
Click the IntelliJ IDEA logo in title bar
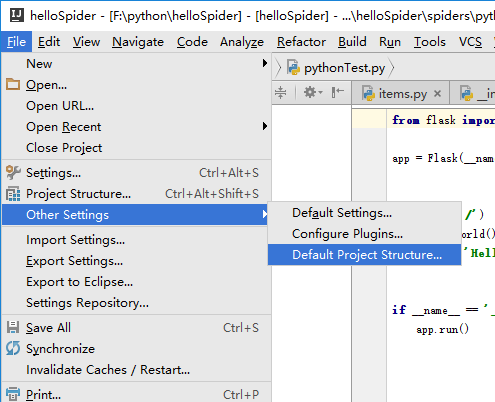[17, 15]
